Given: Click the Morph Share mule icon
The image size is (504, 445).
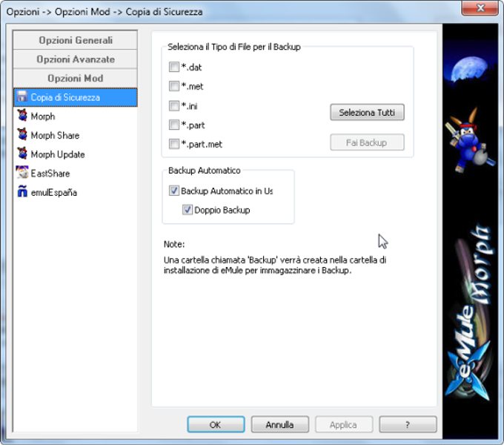Looking at the screenshot, I should pos(22,135).
